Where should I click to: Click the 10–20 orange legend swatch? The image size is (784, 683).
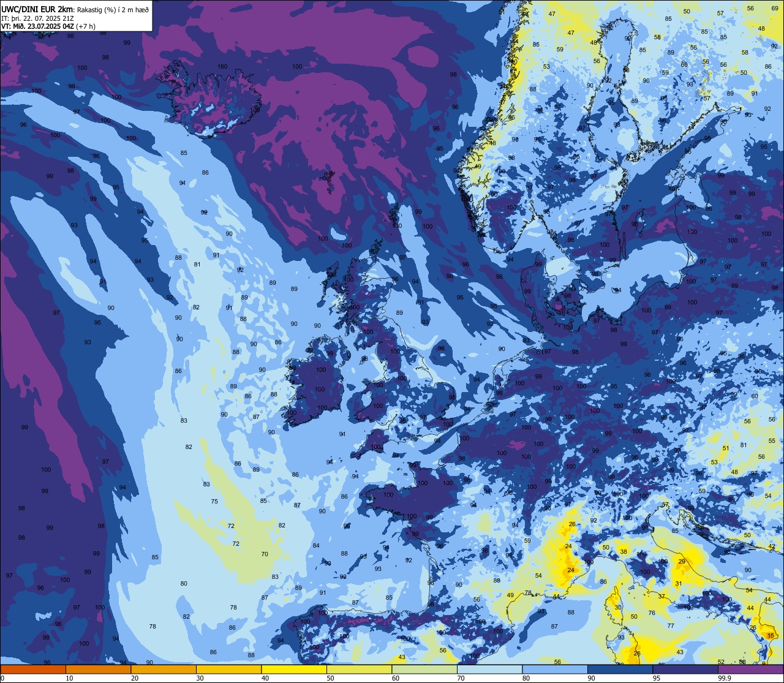(98, 670)
